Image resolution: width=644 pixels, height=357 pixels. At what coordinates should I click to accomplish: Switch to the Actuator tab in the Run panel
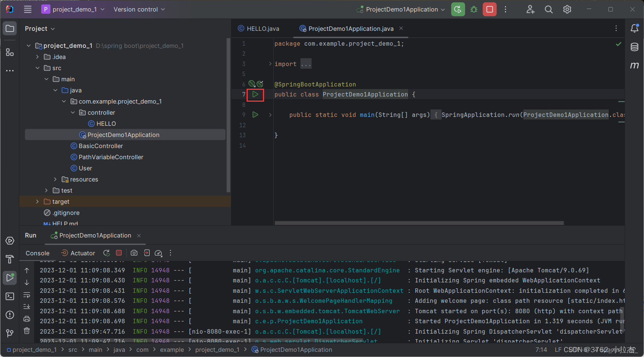tap(82, 253)
